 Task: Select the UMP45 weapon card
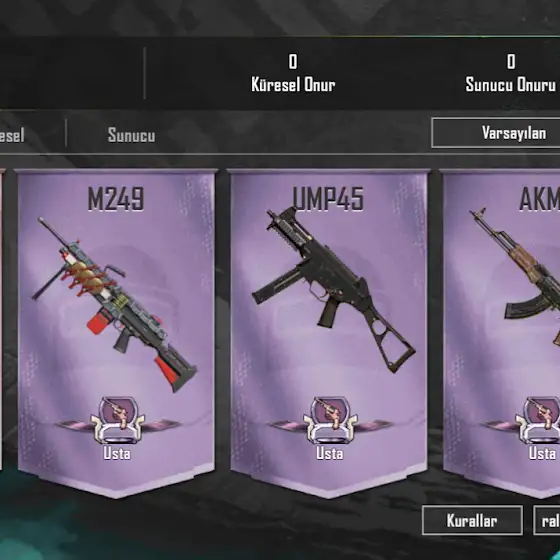click(x=329, y=333)
